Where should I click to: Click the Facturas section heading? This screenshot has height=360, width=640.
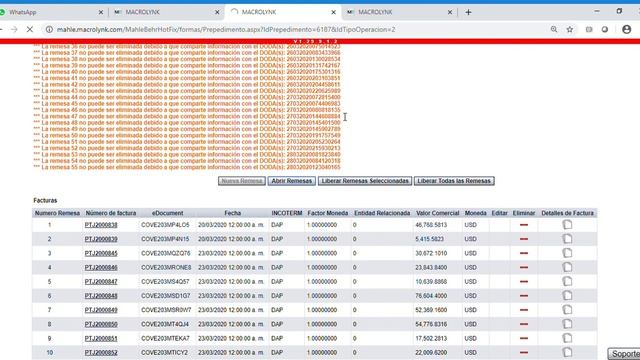[x=45, y=200]
